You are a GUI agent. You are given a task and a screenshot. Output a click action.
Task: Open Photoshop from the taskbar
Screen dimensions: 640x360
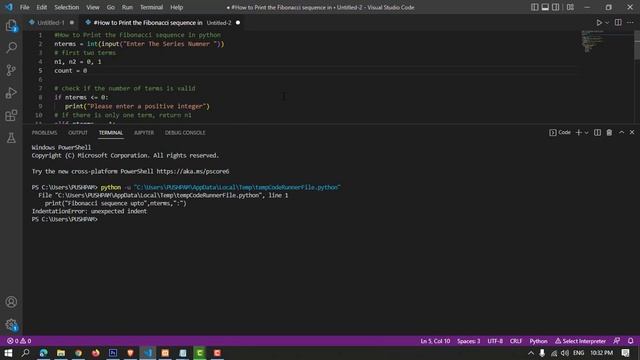click(113, 353)
